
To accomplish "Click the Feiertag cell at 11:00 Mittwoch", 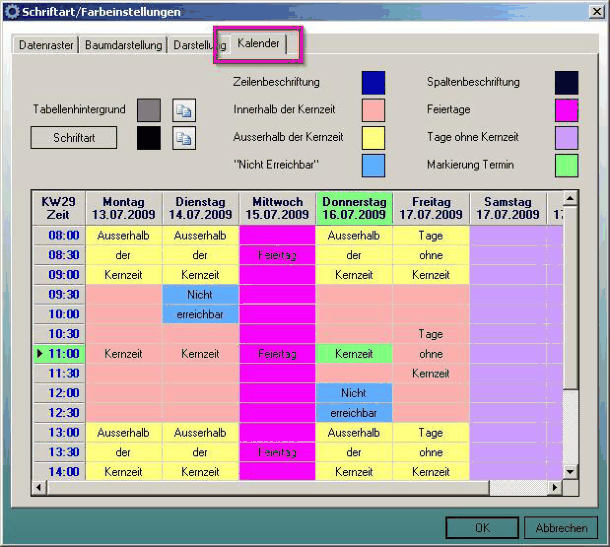I will 277,354.
